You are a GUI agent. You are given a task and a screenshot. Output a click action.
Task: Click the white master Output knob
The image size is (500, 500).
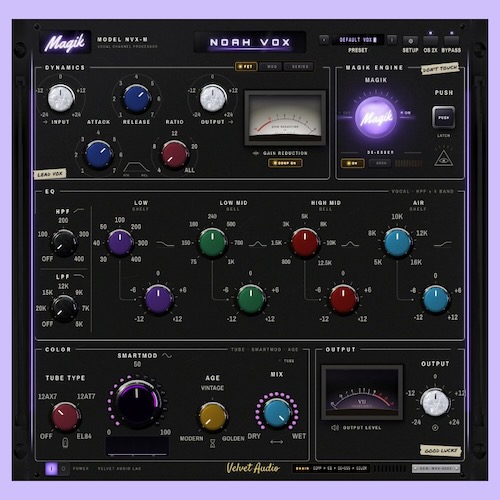point(435,402)
